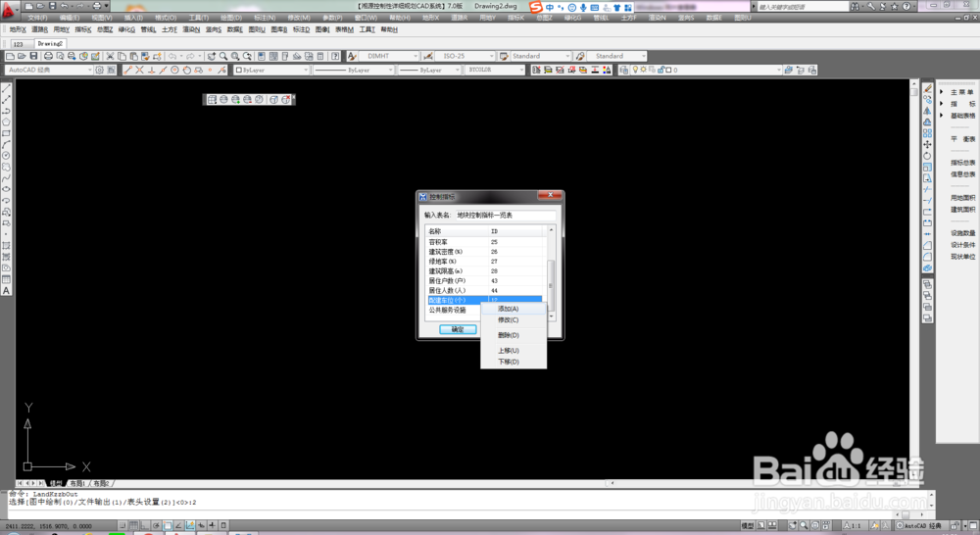Click the dialog list vertical scrollbar
980x535 pixels.
tap(551, 273)
